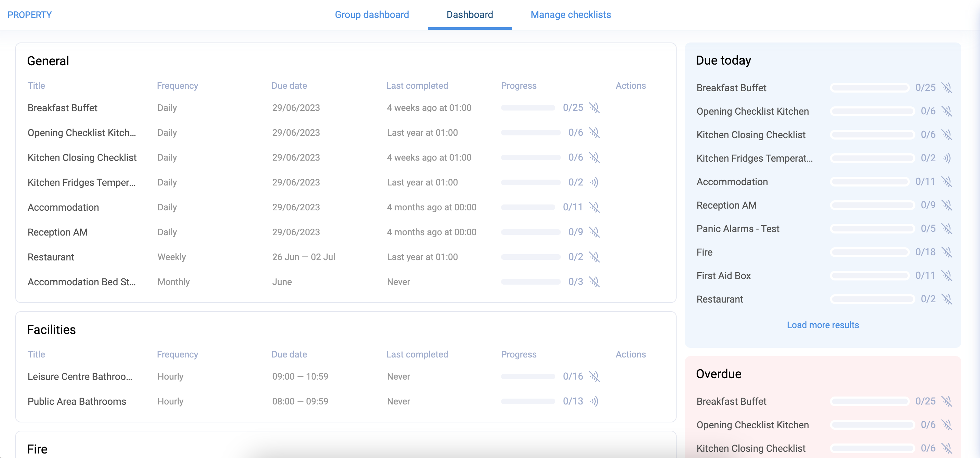The height and width of the screenshot is (458, 980).
Task: Click the notification bell on Kitchen Fridges Temperature row
Action: tap(595, 182)
